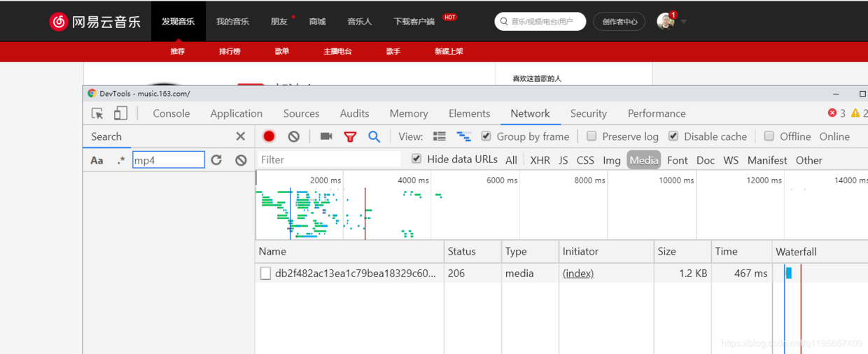Open 排行榜 in the red sub-navigation
The height and width of the screenshot is (354, 868).
[x=230, y=51]
